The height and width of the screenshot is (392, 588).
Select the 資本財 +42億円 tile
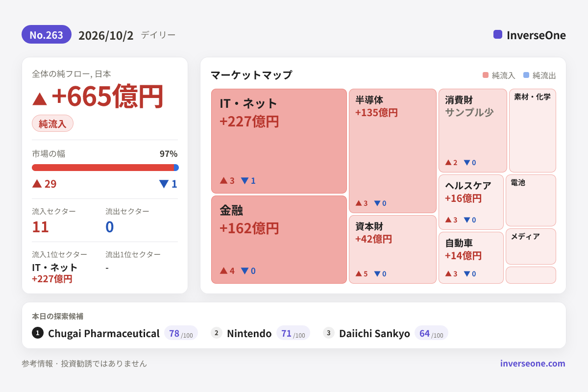[x=392, y=249]
